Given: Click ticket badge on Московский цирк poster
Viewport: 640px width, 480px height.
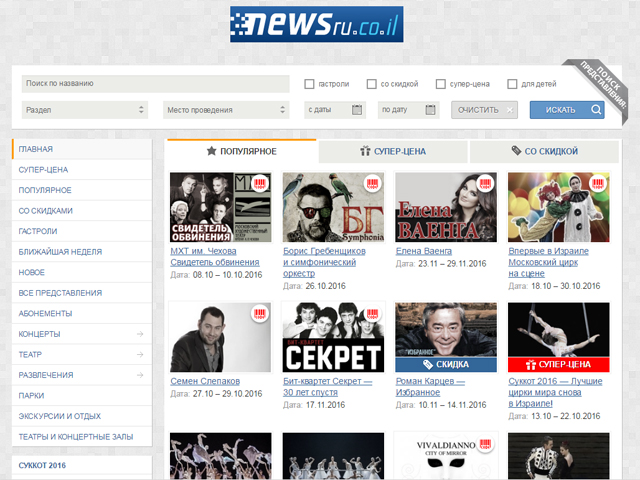Looking at the screenshot, I should (x=598, y=183).
